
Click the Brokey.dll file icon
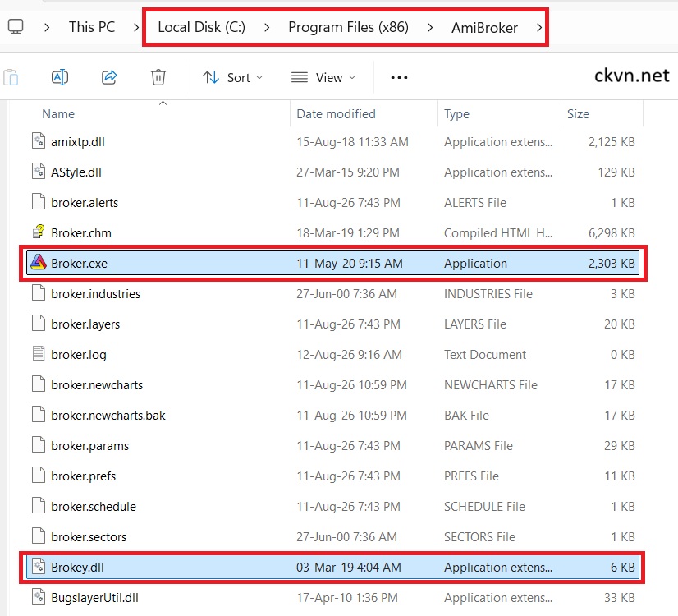[x=39, y=567]
